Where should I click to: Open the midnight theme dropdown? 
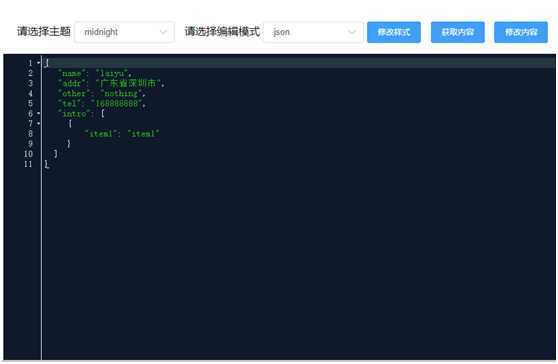[x=125, y=32]
